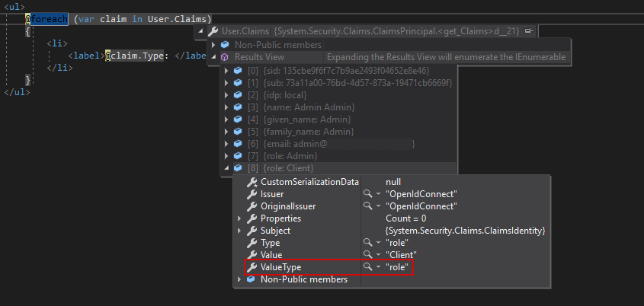Expand claim [2] idp: local
This screenshot has height=306, width=644.
(x=226, y=95)
